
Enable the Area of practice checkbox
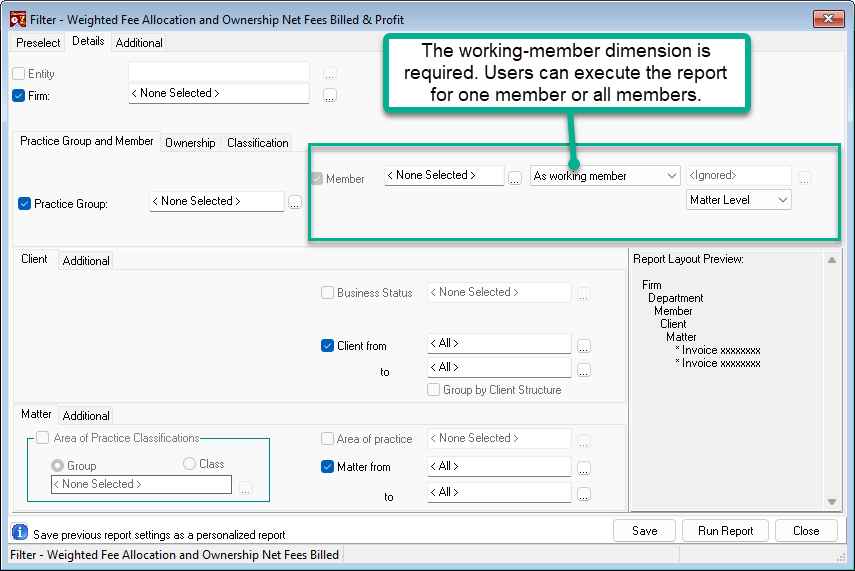(x=327, y=438)
